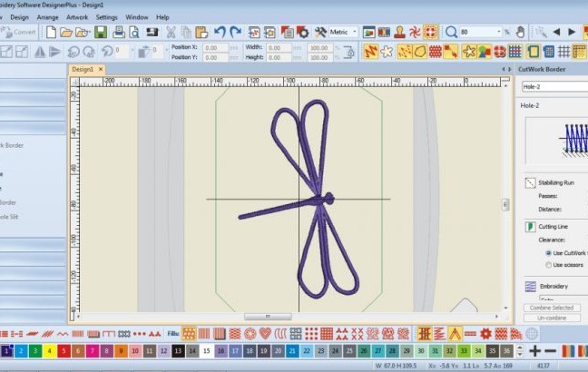Click the New design icon

tap(51, 33)
